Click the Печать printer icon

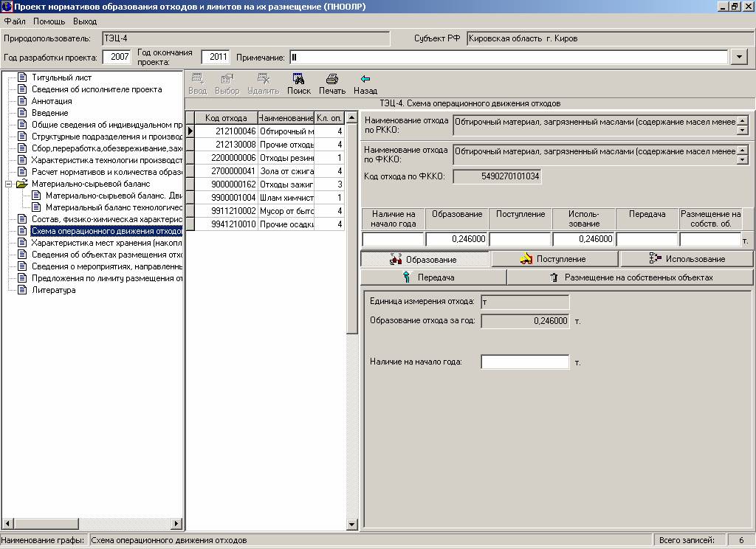click(x=332, y=80)
